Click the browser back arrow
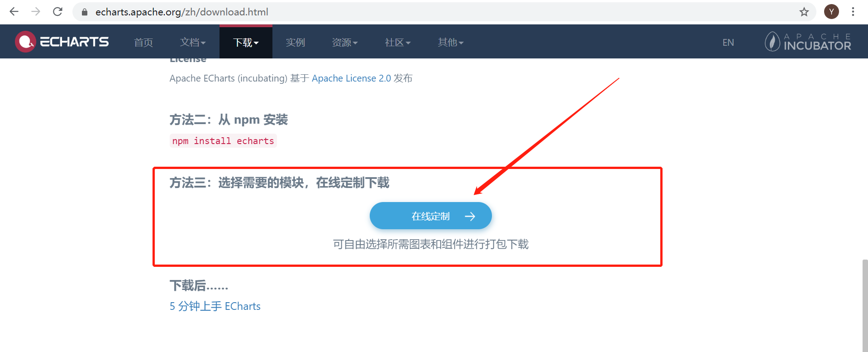 (14, 12)
